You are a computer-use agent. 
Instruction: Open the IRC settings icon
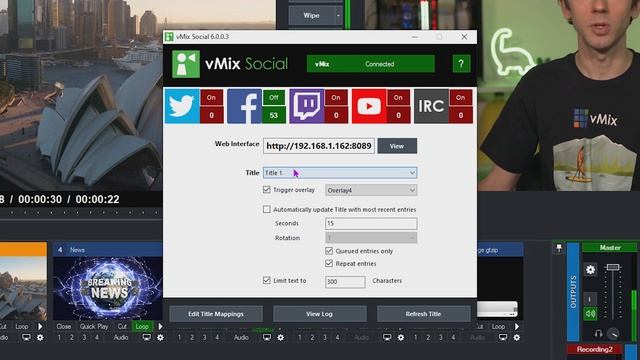pyautogui.click(x=431, y=106)
